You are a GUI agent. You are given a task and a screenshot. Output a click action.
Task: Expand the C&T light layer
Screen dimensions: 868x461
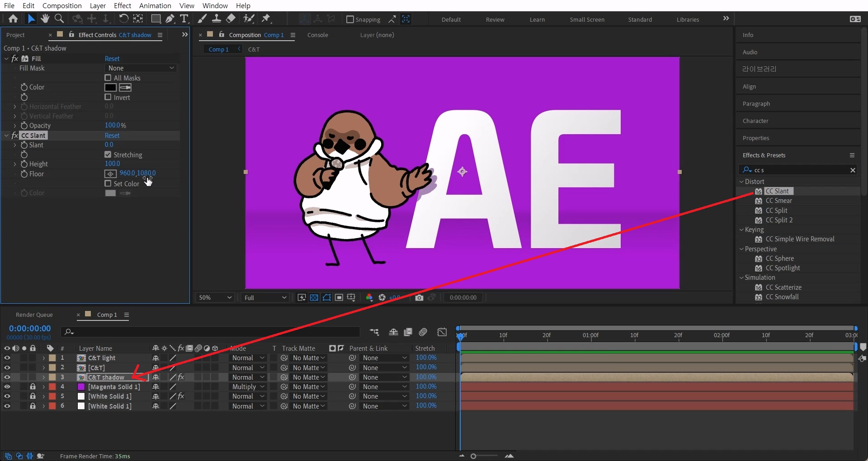point(43,358)
